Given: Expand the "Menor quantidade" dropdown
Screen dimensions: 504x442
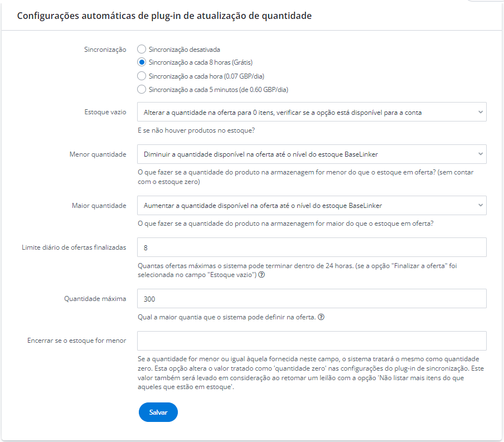Looking at the screenshot, I should (x=312, y=154).
